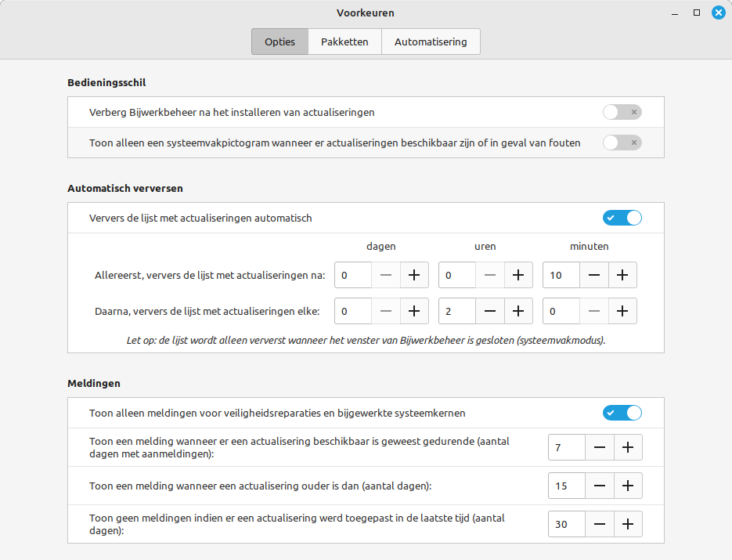Enable 'Verberg Bijwerkbeheer na het installeren van actualiseringen'
Viewport: 732px width, 560px height.
622,112
